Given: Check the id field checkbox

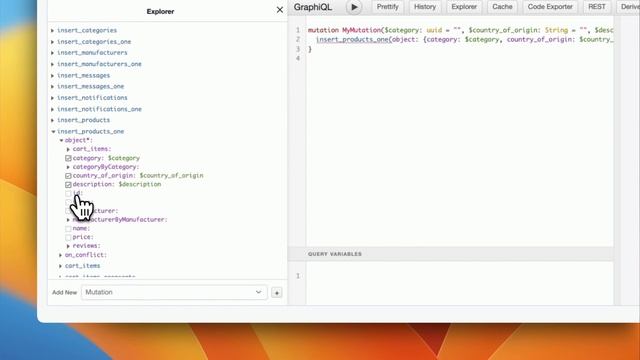Looking at the screenshot, I should pos(68,193).
